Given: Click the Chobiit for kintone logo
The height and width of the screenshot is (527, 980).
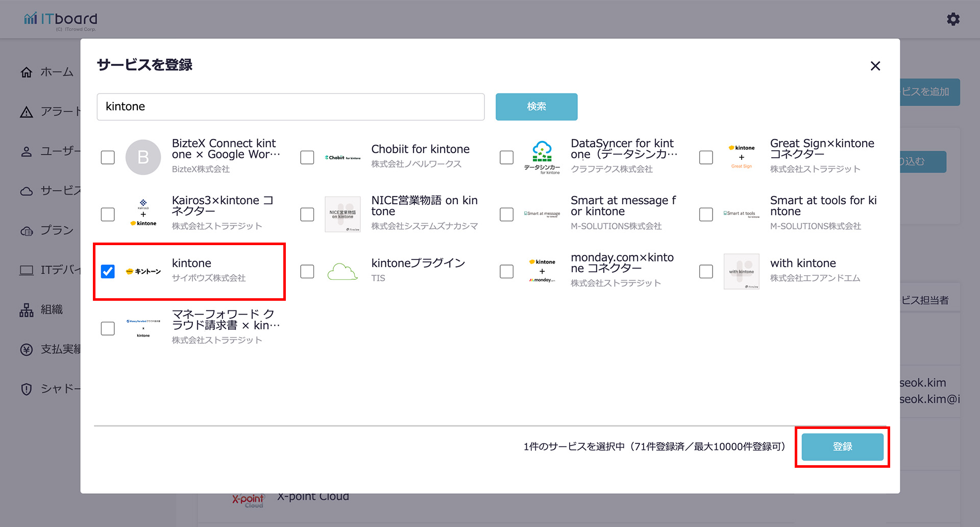Looking at the screenshot, I should [x=342, y=158].
